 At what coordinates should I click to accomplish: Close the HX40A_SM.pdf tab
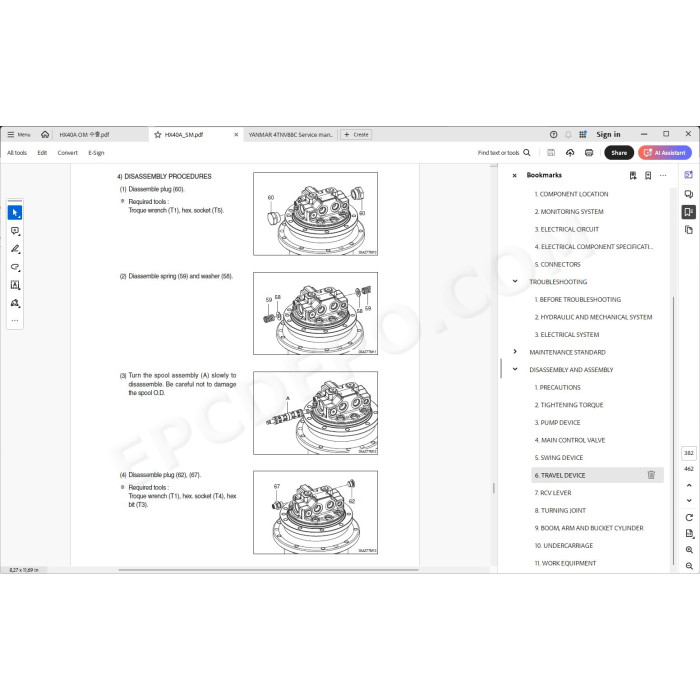236,134
